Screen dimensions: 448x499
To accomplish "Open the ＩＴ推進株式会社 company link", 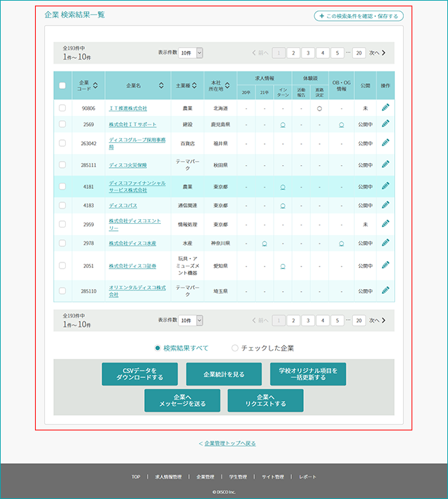I will pos(127,108).
